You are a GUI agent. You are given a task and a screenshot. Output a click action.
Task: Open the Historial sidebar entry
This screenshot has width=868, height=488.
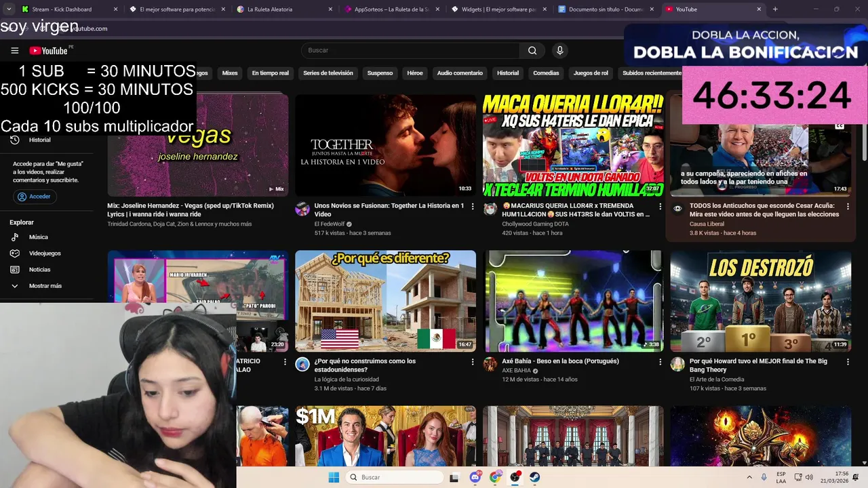[x=40, y=140]
